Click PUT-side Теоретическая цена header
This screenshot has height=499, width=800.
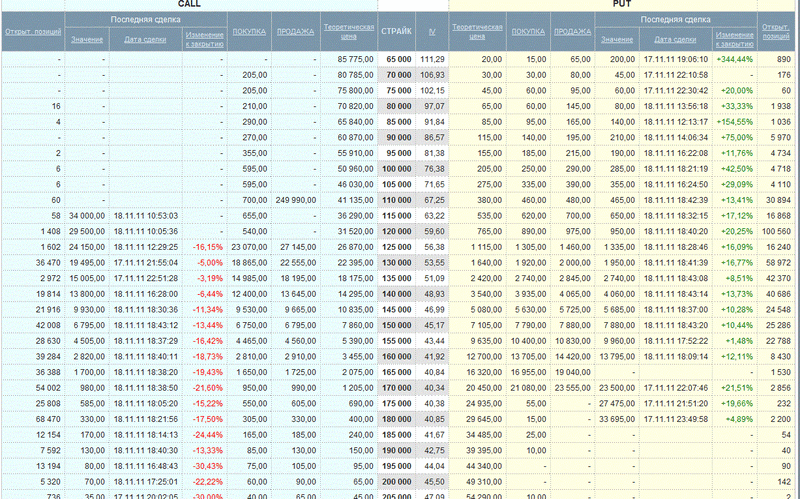[477, 31]
